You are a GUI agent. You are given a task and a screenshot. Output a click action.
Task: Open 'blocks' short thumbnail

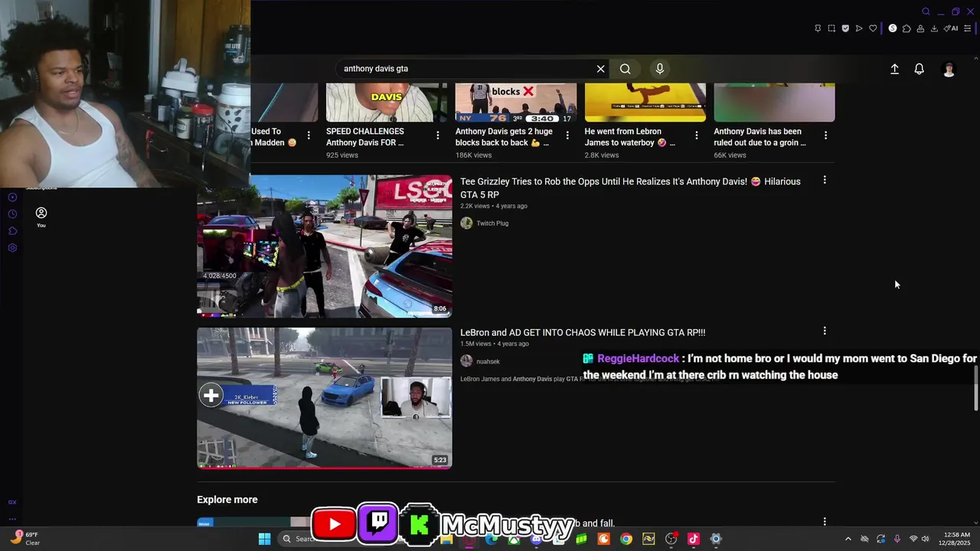pyautogui.click(x=516, y=103)
